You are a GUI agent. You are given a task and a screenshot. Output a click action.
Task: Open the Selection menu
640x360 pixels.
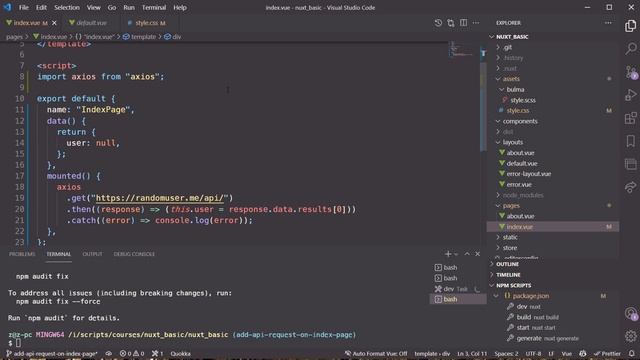point(67,7)
